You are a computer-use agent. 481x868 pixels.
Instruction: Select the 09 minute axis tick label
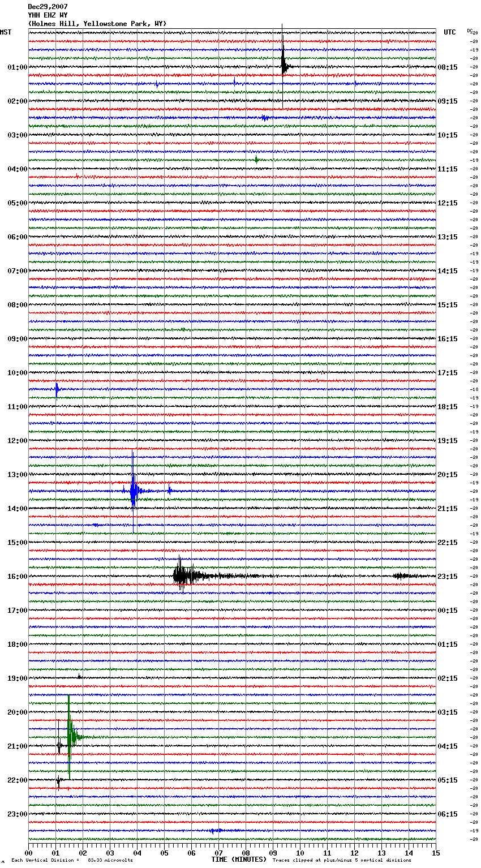click(x=273, y=853)
